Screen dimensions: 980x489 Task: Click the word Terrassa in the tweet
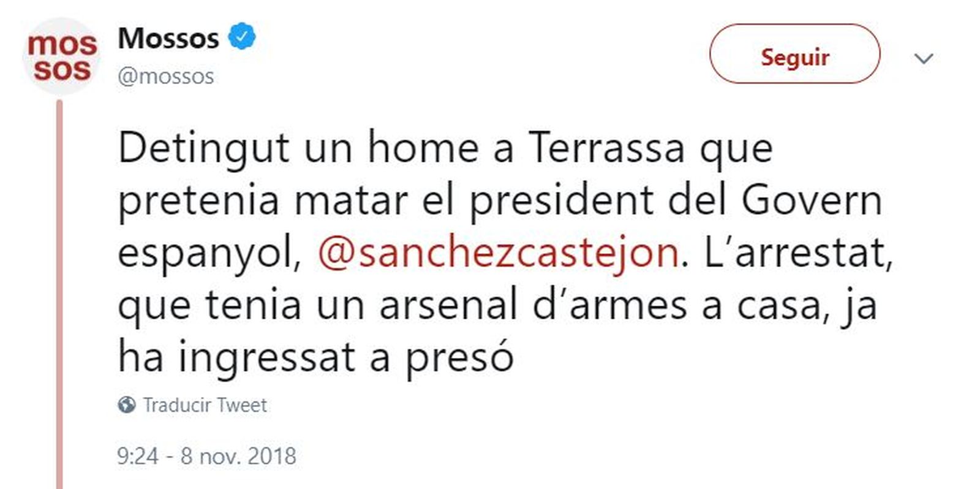point(606,148)
